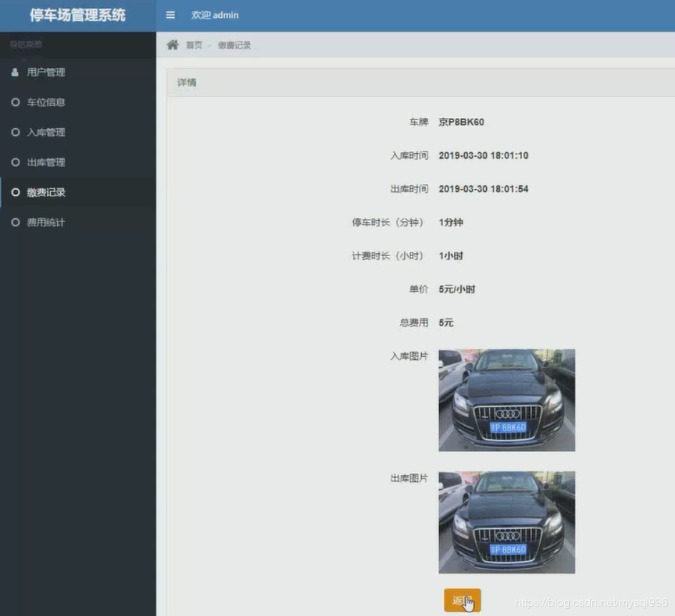Screen dimensions: 675x616
Task: Click the 总费用 field label
Action: coord(414,323)
